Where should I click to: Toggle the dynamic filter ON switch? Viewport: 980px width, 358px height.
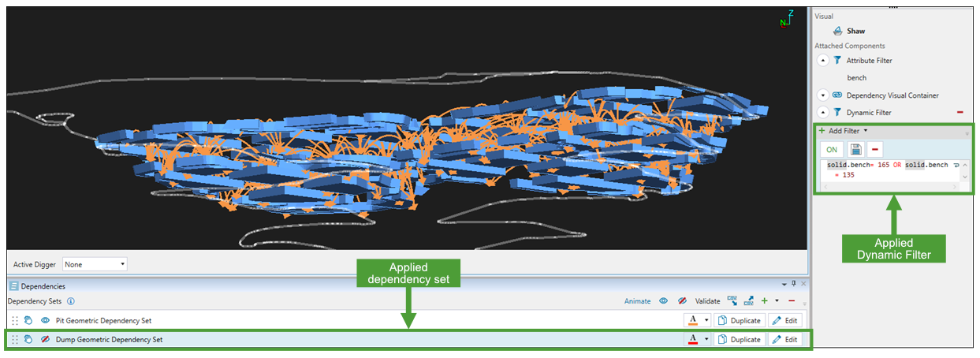pos(832,149)
